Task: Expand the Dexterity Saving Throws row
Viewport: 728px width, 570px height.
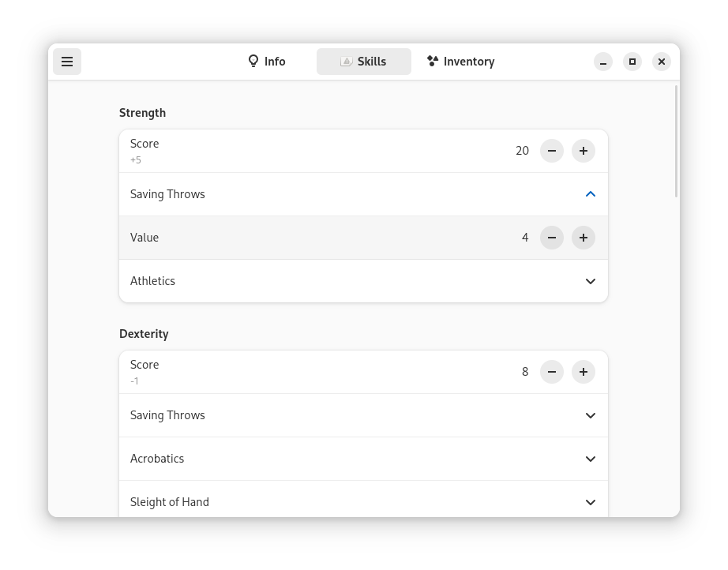Action: click(x=363, y=415)
